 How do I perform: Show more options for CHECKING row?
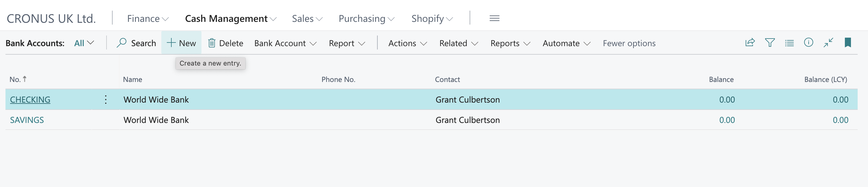click(x=106, y=100)
